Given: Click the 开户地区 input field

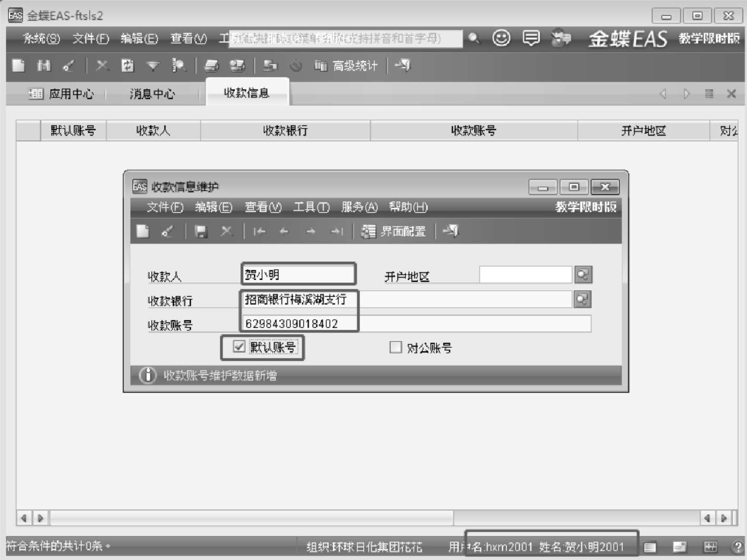Looking at the screenshot, I should pos(526,274).
